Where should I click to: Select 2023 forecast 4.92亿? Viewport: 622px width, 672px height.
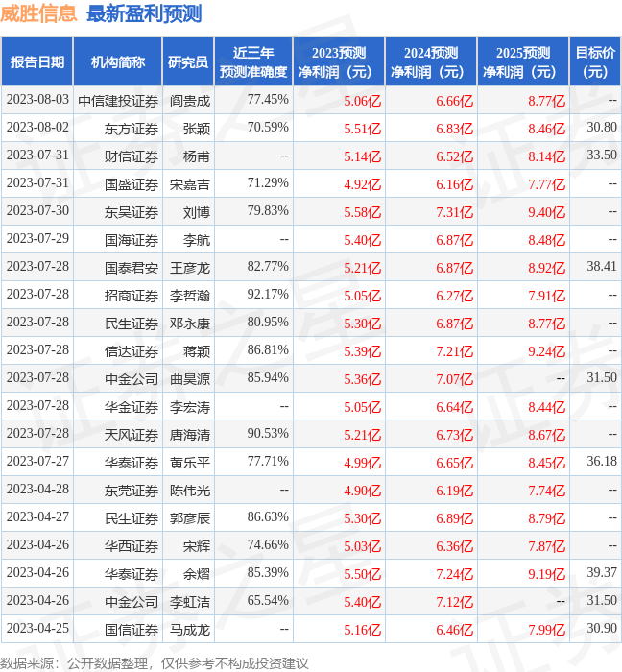[x=363, y=184]
